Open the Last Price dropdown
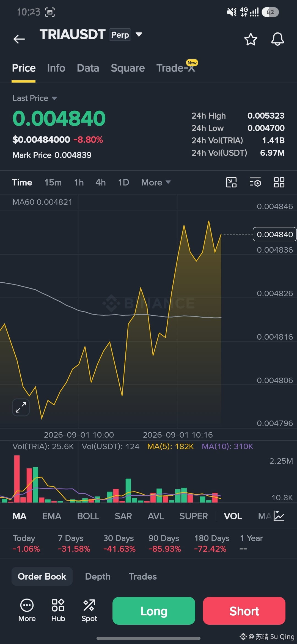297x644 pixels. coord(35,98)
